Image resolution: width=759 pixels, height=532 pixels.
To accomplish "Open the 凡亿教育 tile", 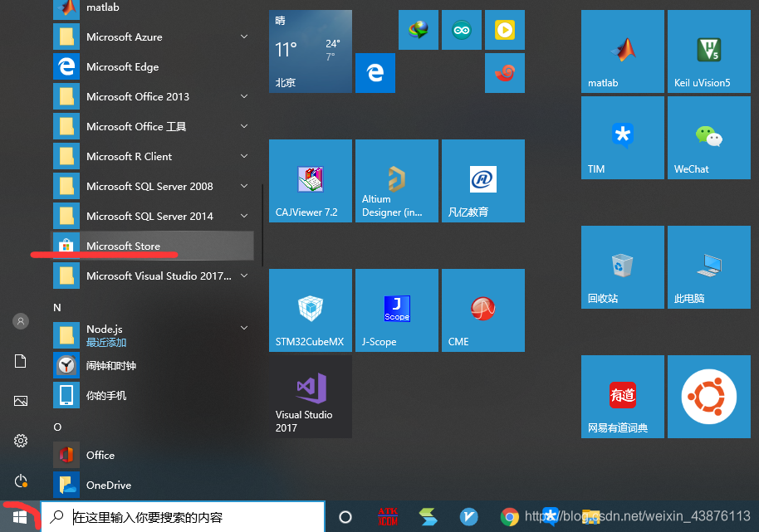I will (483, 181).
